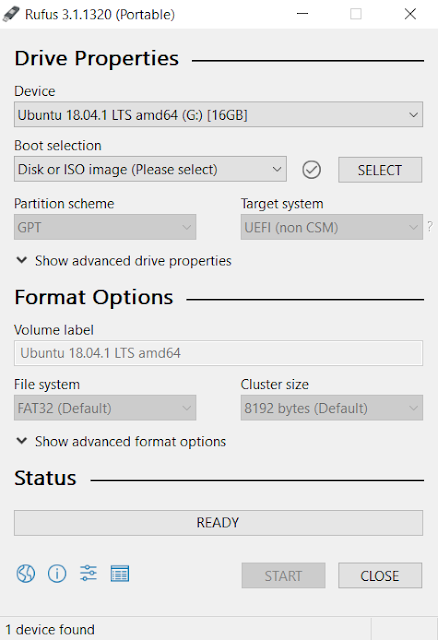Click the Rufus USB drive title icon
The width and height of the screenshot is (438, 640).
[x=11, y=14]
